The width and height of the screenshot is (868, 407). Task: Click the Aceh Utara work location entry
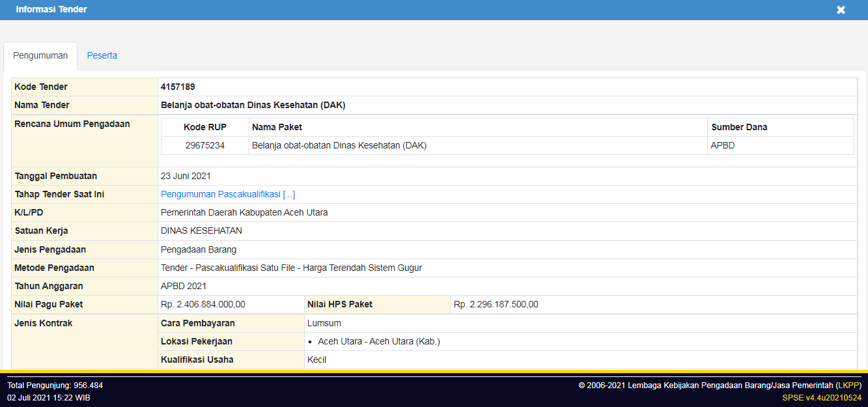(379, 341)
